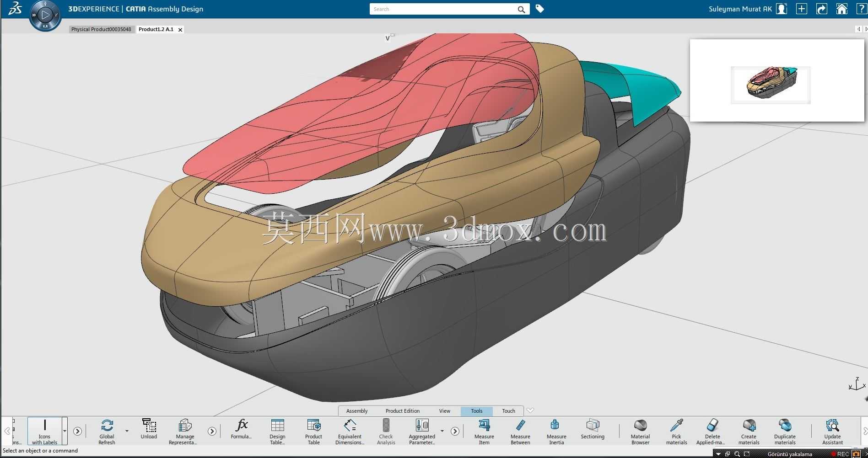Expand section arrow before Measure Item

[x=455, y=431]
